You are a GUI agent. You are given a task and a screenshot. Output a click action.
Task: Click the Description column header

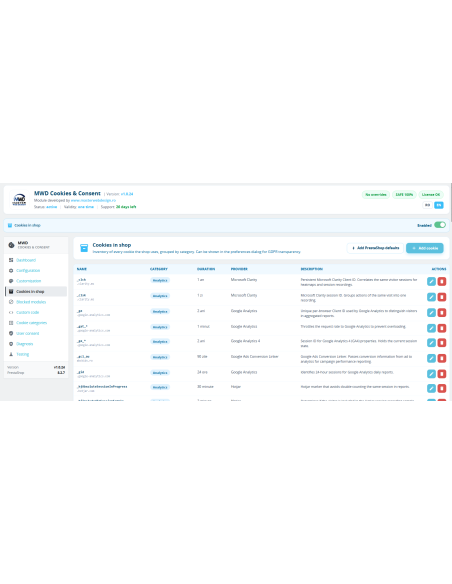(312, 269)
